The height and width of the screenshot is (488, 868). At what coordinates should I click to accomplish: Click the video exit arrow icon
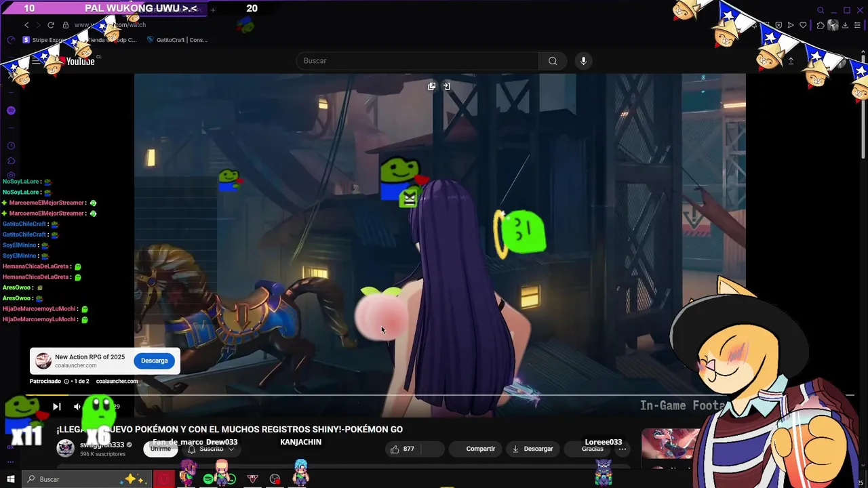click(x=446, y=86)
